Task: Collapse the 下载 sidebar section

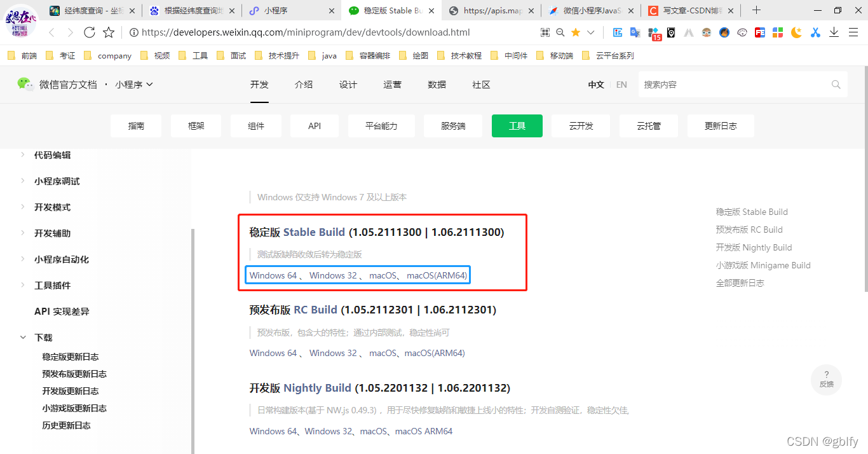Action: (23, 338)
